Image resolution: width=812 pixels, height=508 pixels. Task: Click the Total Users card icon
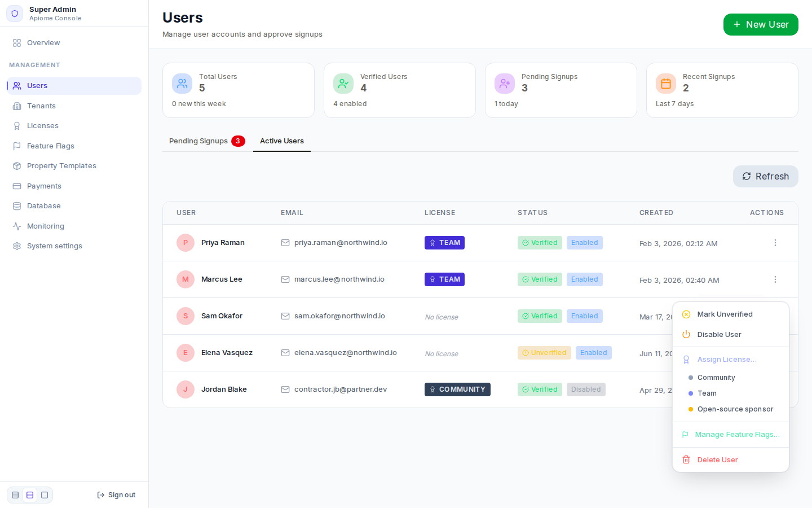(182, 84)
